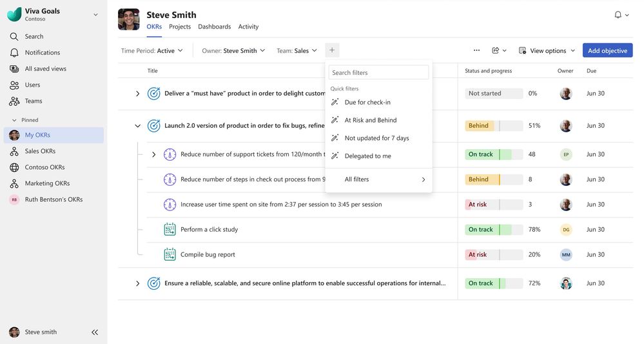Click the notification bell at top right
Screen dimensions: 644x344
click(618, 15)
